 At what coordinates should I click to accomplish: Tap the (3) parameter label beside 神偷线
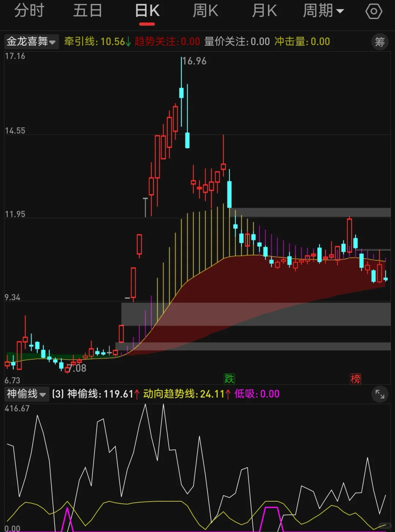coord(58,394)
